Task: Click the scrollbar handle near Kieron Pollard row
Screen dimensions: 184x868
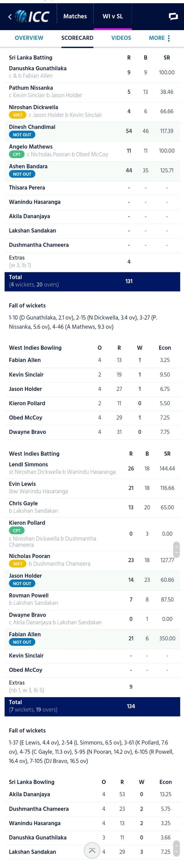Action: click(x=176, y=550)
